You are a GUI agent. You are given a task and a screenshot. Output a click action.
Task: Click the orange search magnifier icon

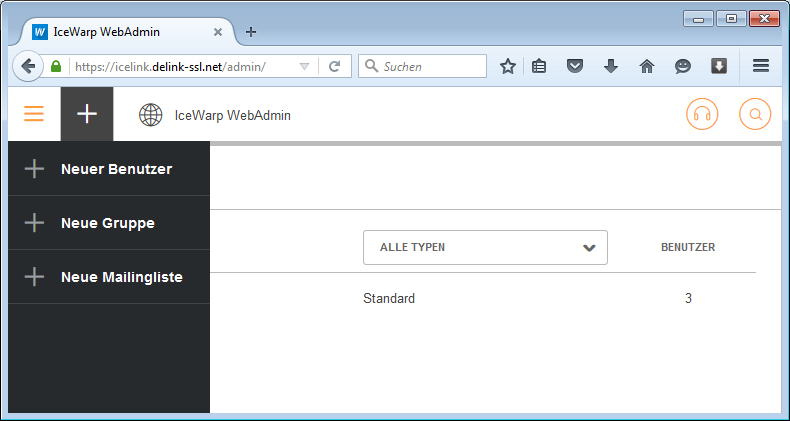[x=755, y=114]
